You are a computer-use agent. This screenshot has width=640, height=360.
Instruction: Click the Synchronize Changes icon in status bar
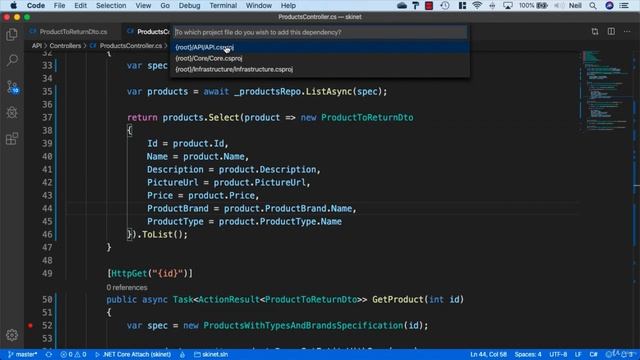coord(49,354)
